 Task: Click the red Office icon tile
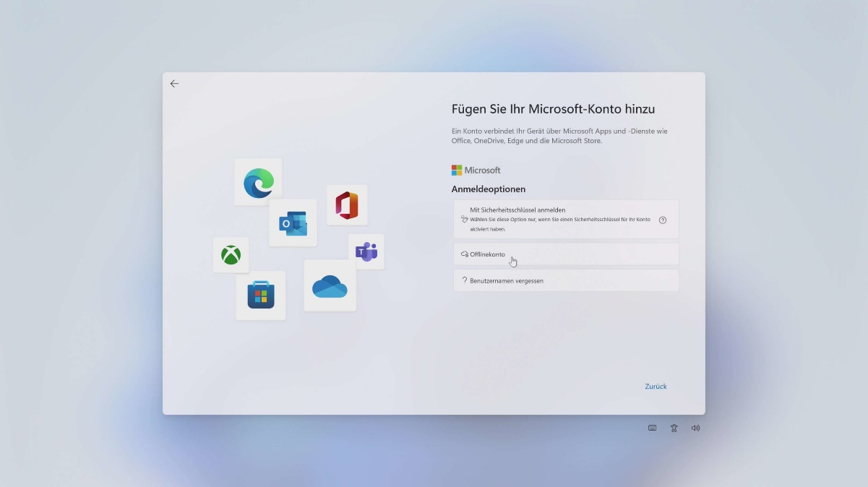click(347, 205)
